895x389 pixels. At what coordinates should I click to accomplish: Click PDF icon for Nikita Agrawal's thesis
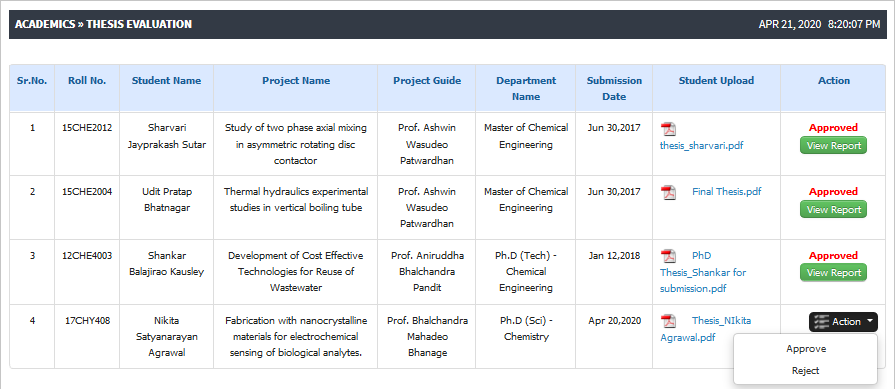[668, 322]
